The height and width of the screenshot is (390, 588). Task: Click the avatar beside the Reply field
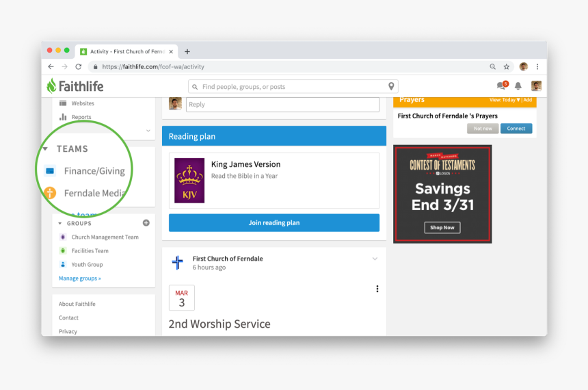pos(175,103)
